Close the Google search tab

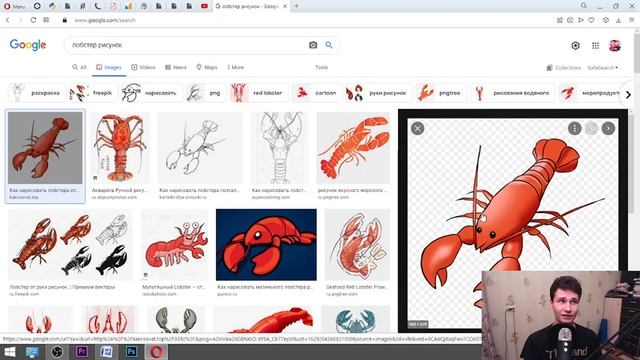tap(285, 6)
